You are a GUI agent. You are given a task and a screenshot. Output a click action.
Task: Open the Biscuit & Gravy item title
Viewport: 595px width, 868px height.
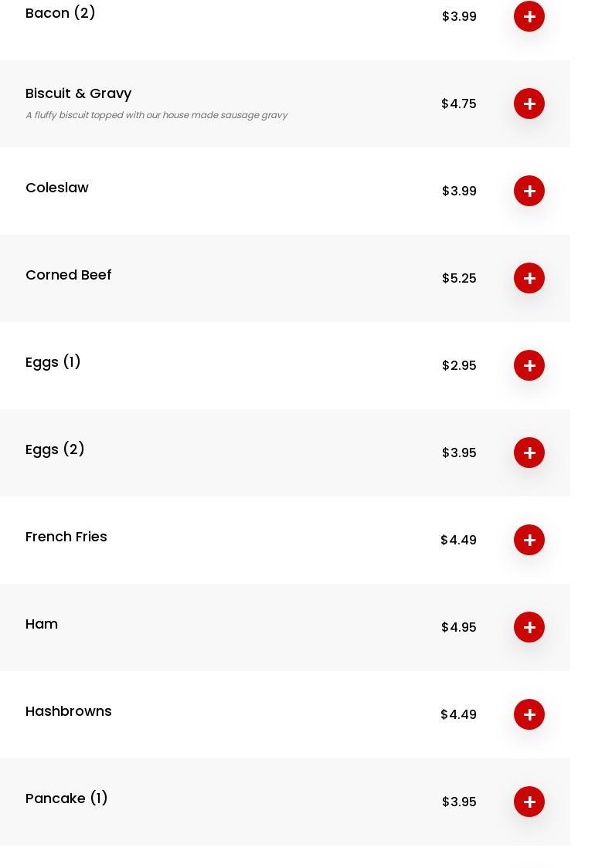(78, 93)
